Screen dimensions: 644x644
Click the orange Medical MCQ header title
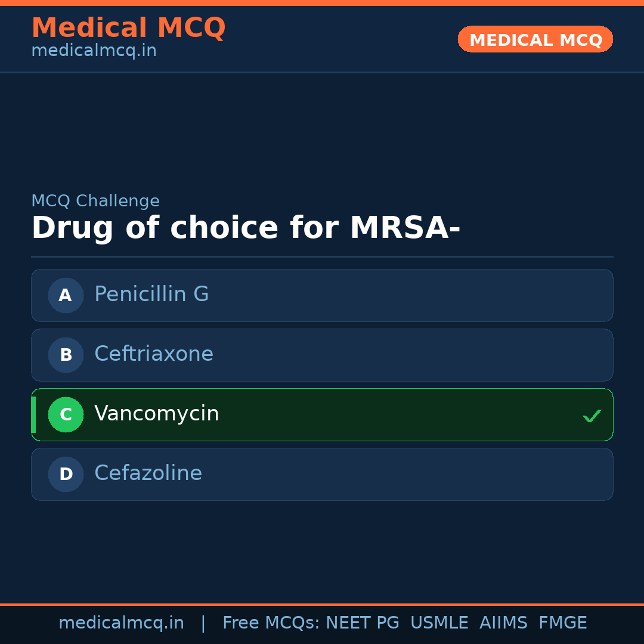tap(128, 28)
